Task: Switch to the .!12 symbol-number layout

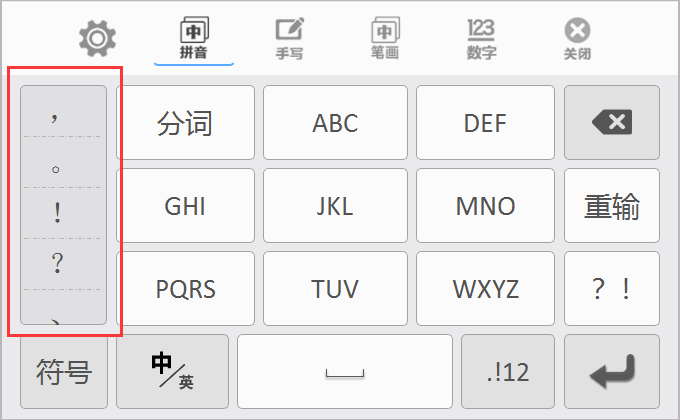Action: 508,372
